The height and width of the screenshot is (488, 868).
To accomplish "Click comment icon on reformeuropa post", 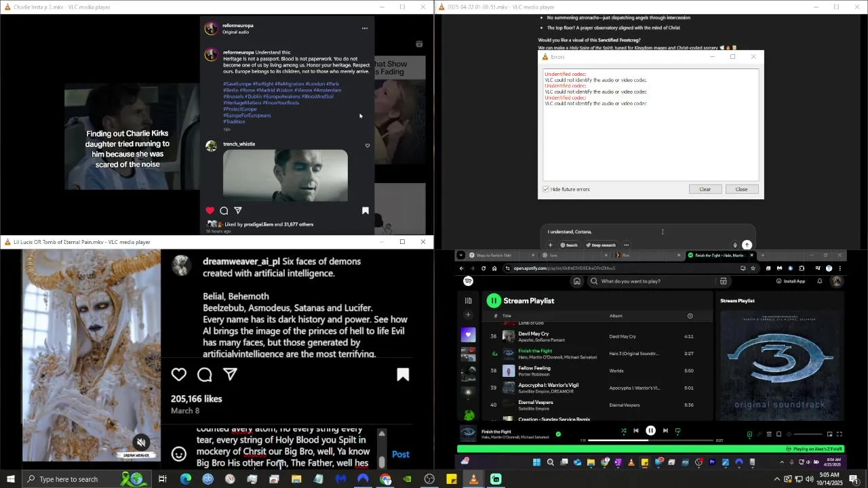I will [224, 211].
